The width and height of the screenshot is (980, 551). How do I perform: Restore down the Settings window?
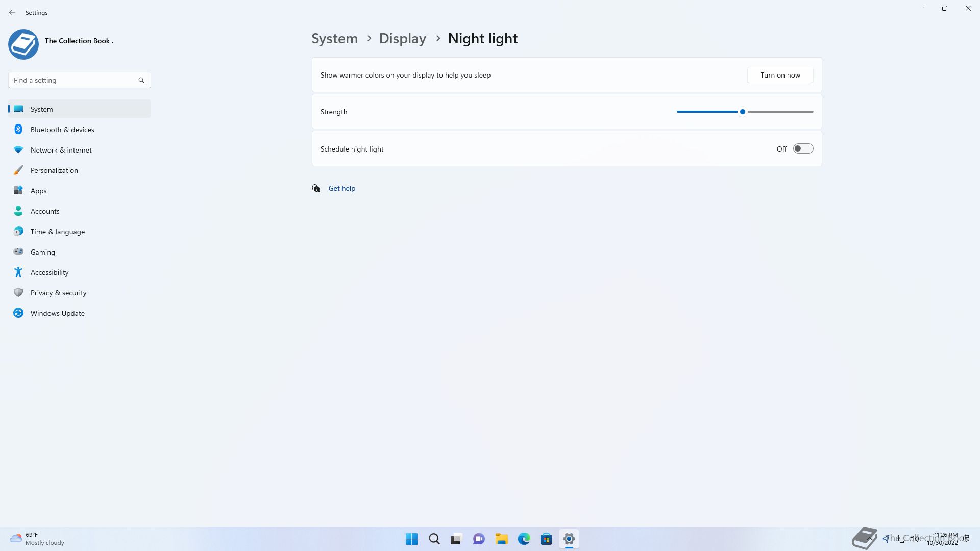945,8
